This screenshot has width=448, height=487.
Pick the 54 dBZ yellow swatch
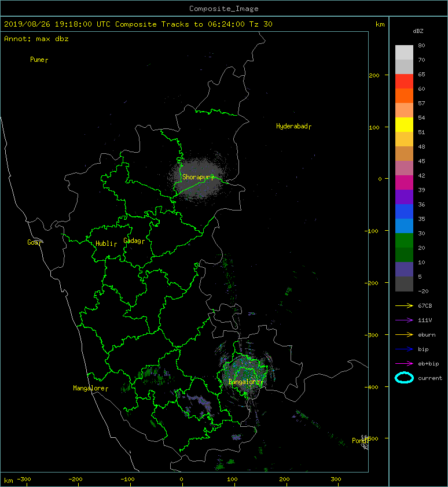pos(404,124)
